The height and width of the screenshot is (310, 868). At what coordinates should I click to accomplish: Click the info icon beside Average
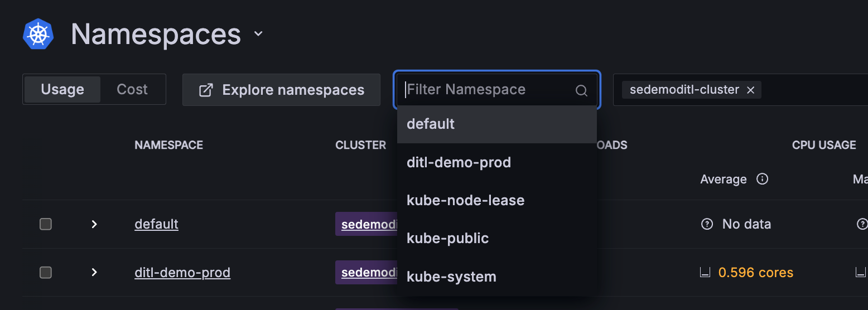(x=762, y=179)
